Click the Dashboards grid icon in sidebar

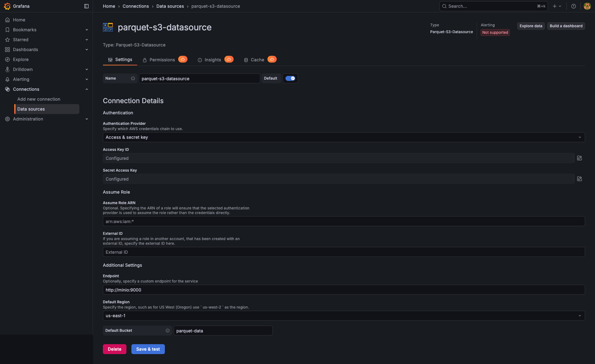(x=7, y=50)
